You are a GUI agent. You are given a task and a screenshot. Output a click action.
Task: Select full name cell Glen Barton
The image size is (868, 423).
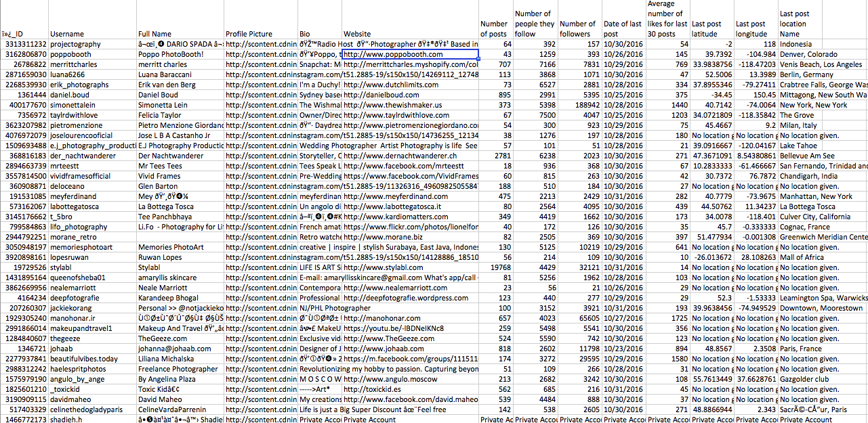tap(180, 186)
